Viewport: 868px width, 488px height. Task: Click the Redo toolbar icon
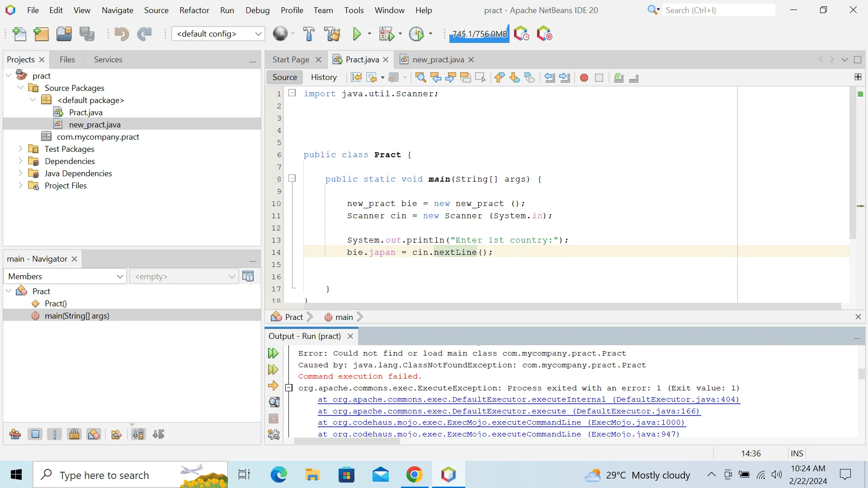coord(144,34)
